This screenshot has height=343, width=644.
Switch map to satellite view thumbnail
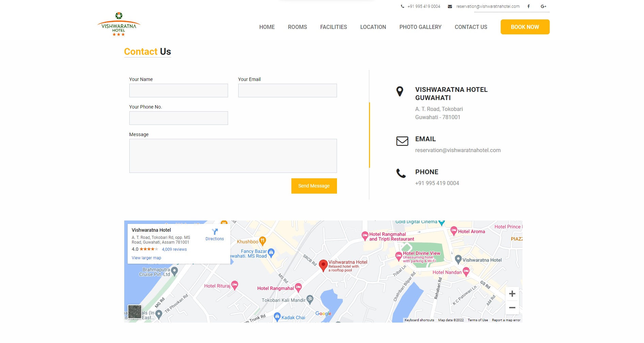(x=135, y=312)
